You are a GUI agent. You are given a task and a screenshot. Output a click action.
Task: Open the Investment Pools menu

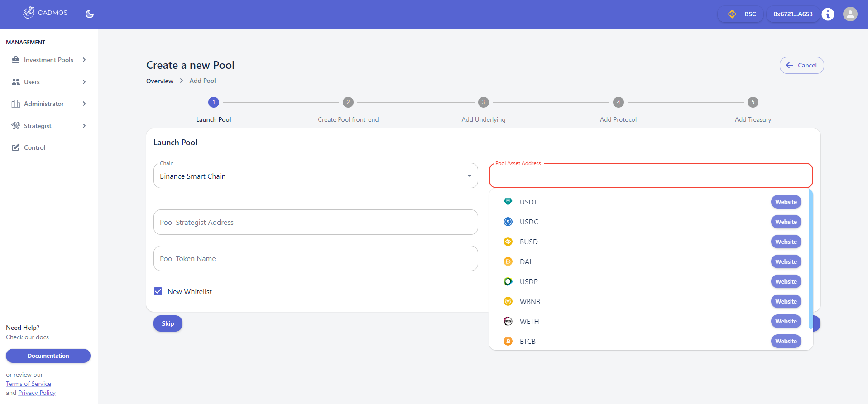tap(49, 60)
